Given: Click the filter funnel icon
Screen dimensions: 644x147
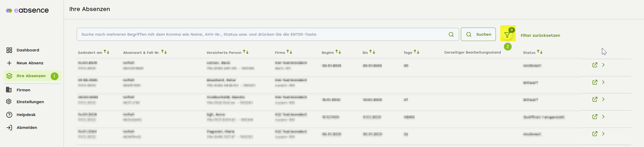Looking at the screenshot, I should [507, 35].
